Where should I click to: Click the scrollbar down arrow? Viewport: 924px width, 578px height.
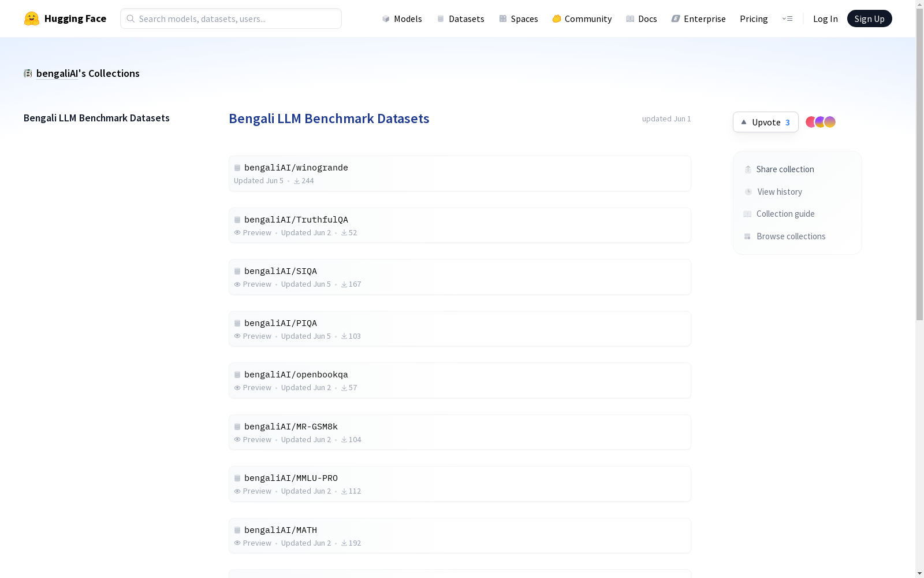point(919,573)
